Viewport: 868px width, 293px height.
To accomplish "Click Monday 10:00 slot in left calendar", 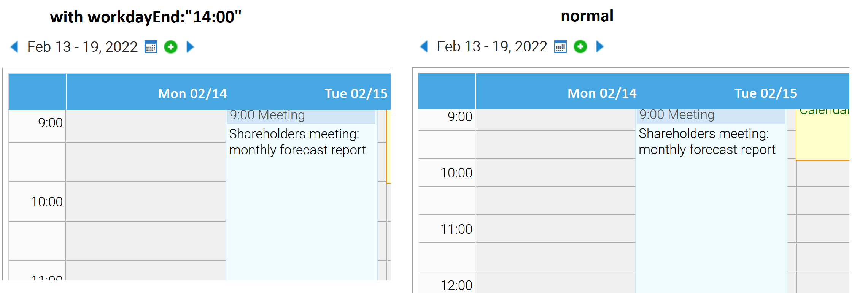I will pos(146,201).
